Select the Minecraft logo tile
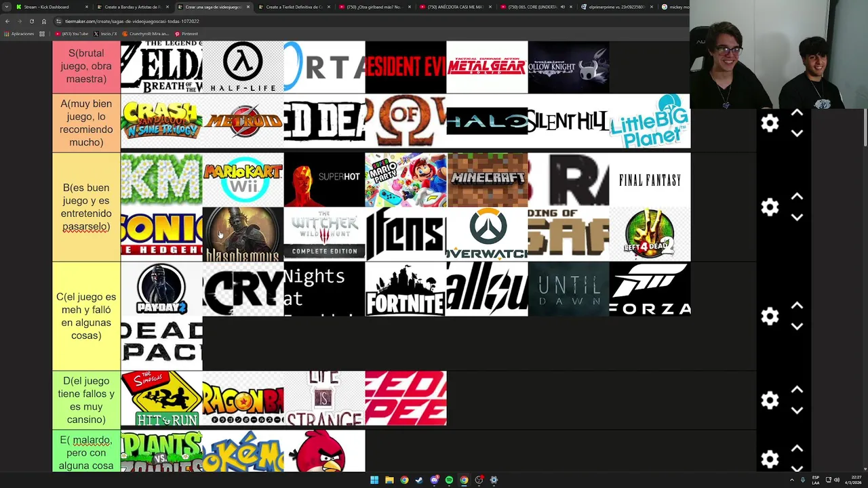This screenshot has width=868, height=488. point(487,180)
